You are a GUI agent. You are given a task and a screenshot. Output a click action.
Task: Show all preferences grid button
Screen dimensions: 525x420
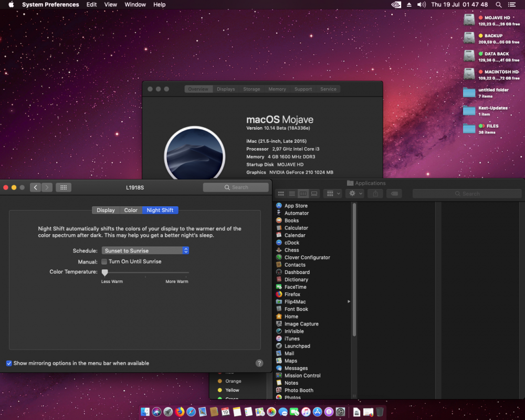(64, 187)
